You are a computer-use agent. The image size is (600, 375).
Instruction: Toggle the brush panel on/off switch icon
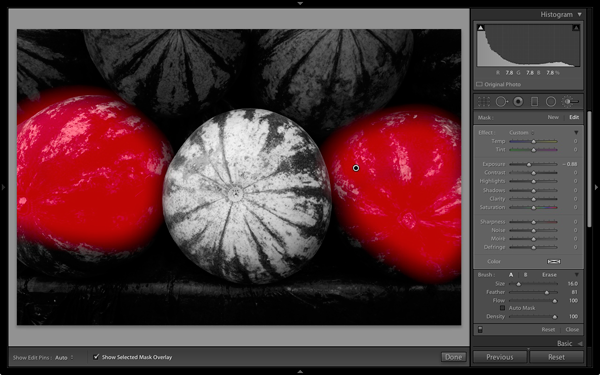(480, 329)
